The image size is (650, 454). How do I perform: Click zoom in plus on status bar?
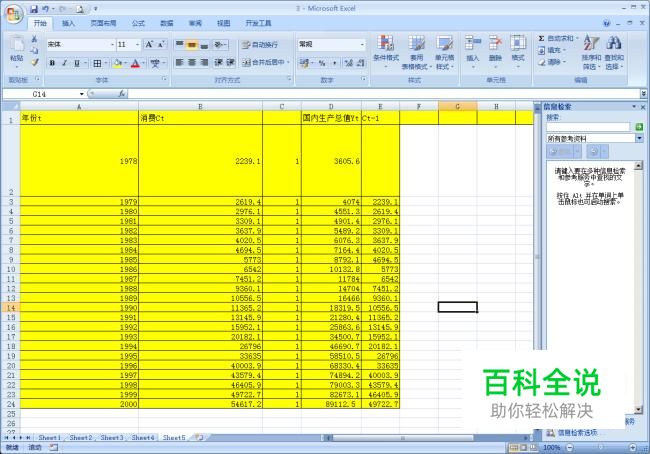[x=632, y=447]
